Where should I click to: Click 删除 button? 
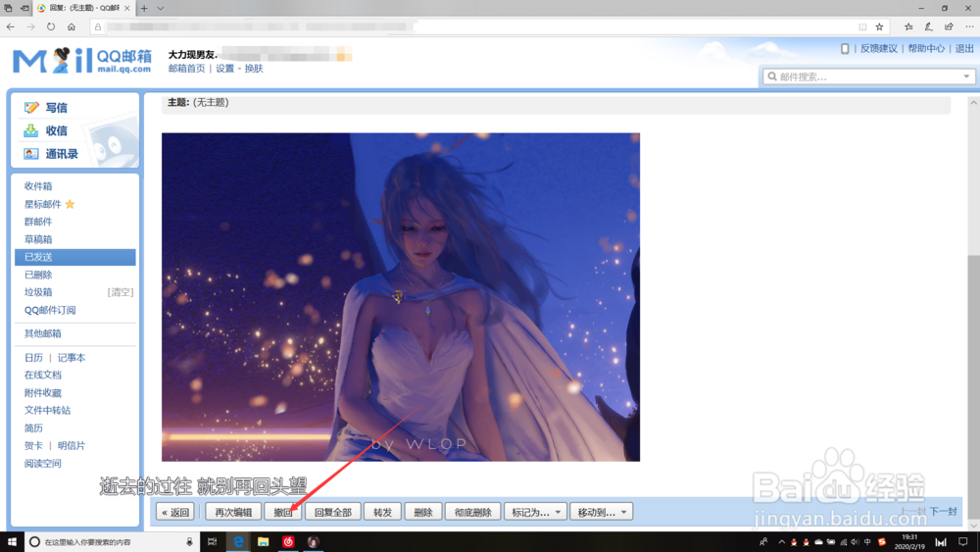423,512
